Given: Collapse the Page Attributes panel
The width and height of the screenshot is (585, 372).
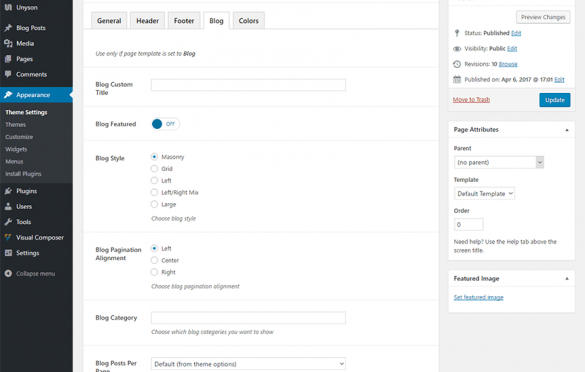Looking at the screenshot, I should click(x=567, y=130).
